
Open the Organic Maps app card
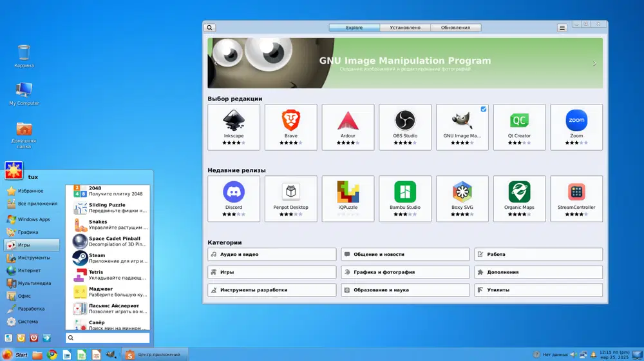pos(519,199)
